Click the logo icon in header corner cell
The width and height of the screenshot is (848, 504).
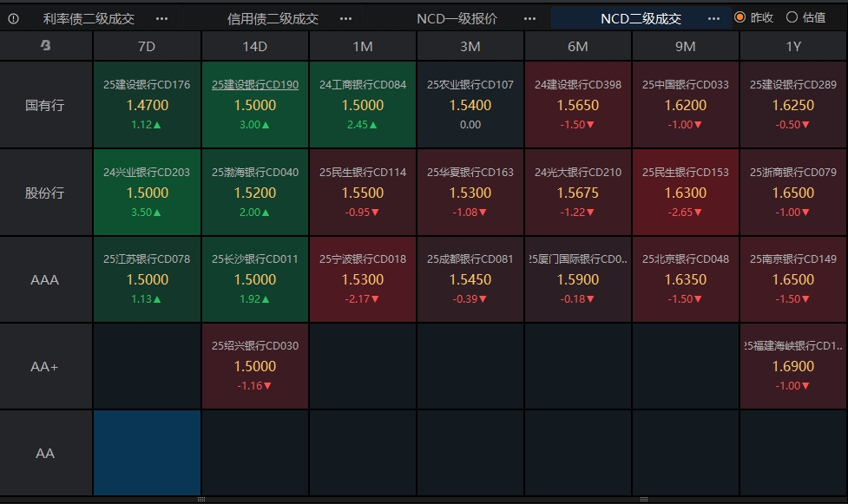click(x=45, y=45)
